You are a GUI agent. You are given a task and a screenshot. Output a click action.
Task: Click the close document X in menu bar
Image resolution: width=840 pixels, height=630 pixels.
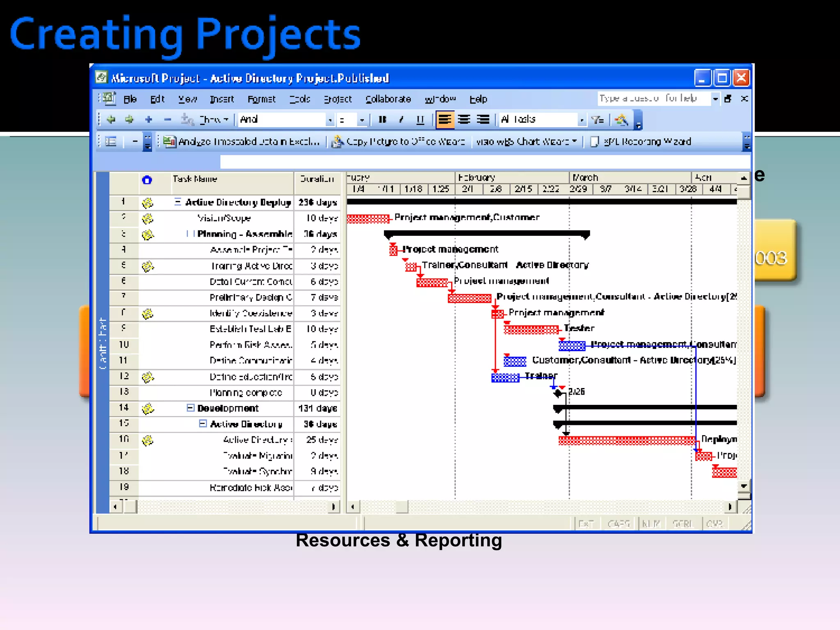tap(744, 98)
